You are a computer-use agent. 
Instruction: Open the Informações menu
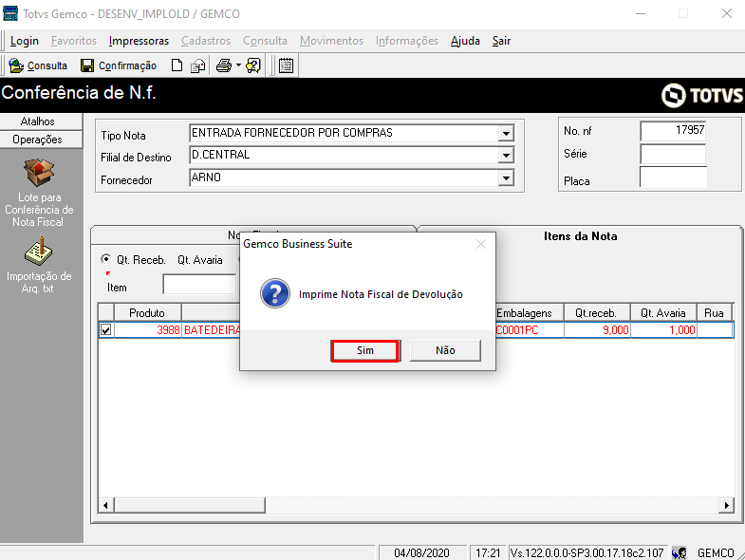coord(407,41)
